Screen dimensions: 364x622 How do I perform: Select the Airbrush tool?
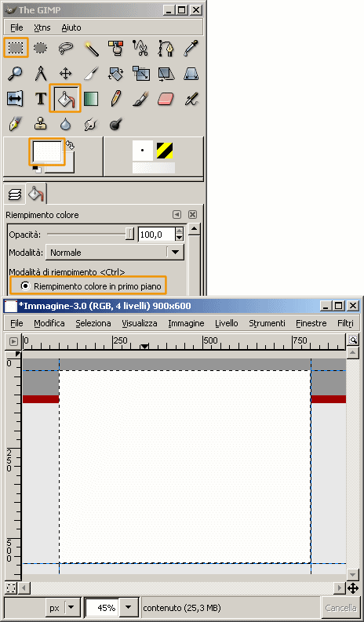point(191,98)
